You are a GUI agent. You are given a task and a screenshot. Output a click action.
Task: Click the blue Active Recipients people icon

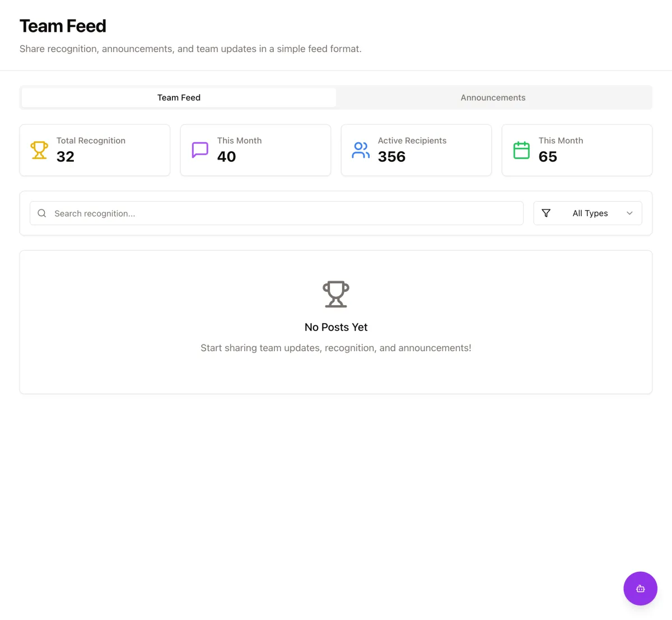pyautogui.click(x=361, y=150)
